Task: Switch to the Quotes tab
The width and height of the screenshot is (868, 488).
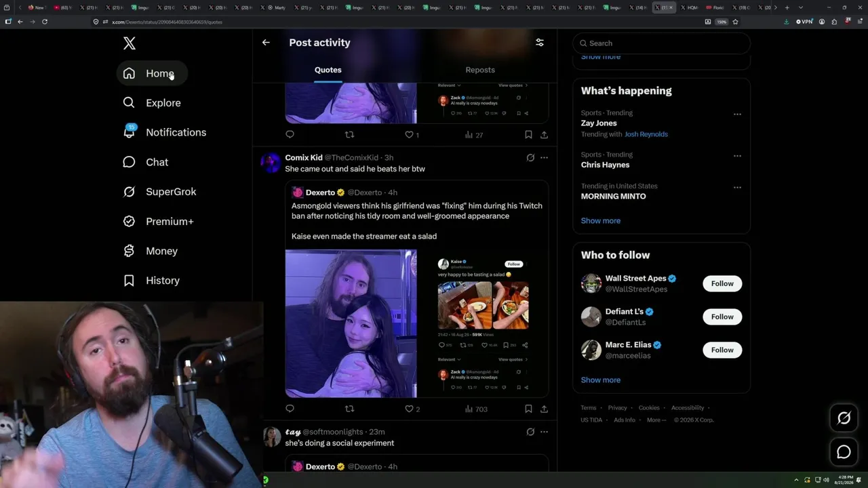Action: tap(328, 70)
